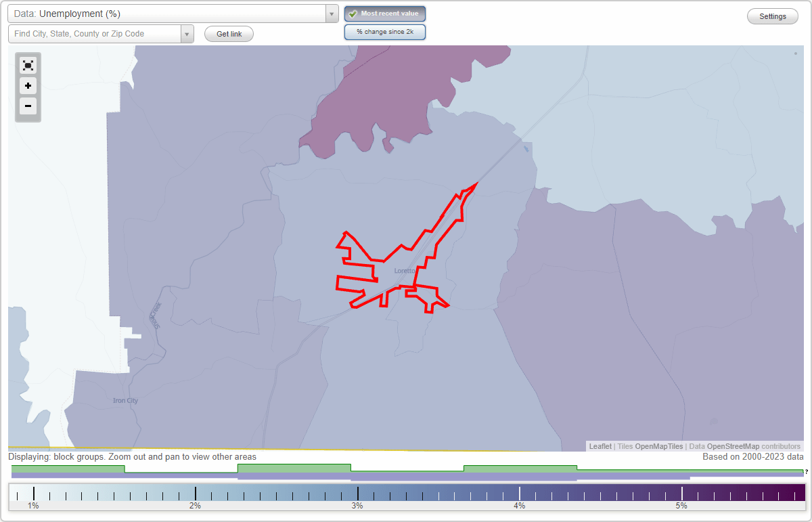Expand the location search dropdown arrow

(187, 34)
